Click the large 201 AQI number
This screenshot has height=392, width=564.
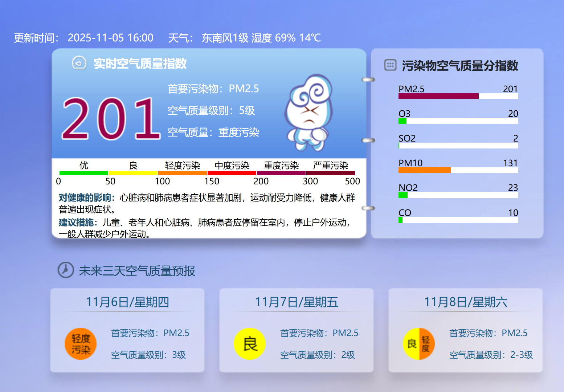coord(111,119)
